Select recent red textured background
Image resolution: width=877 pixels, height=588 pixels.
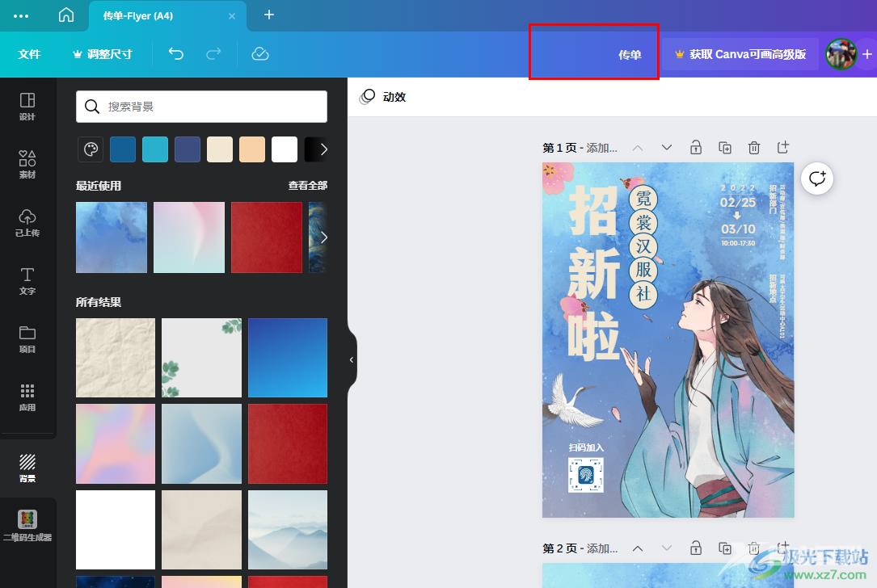coord(266,237)
